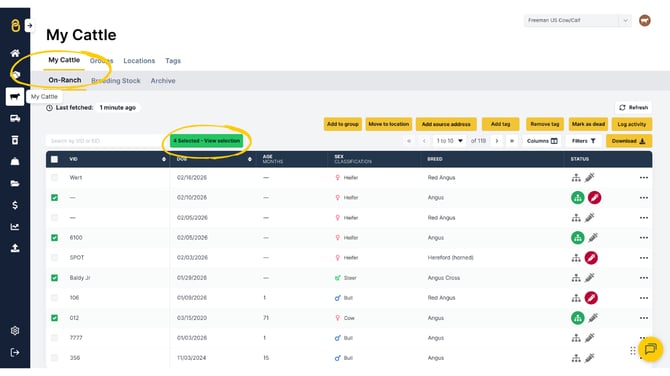This screenshot has height=376, width=670.
Task: Open row actions menu for SPOT
Action: [x=644, y=258]
